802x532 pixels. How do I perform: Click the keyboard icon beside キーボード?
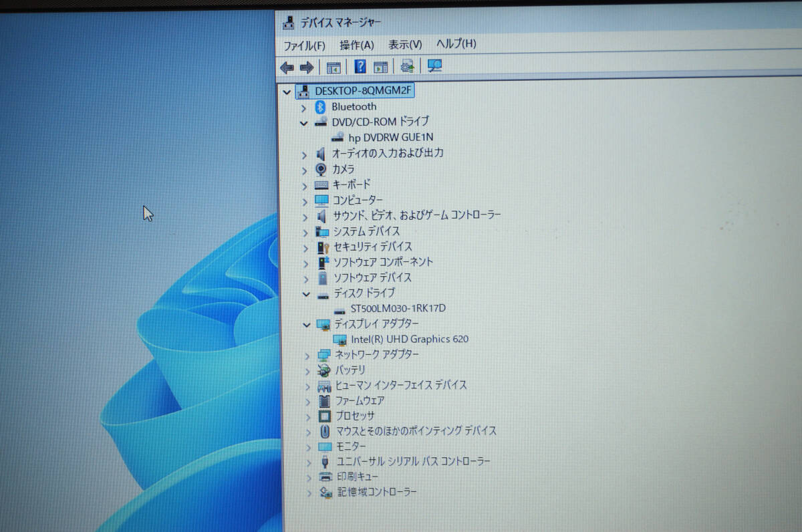point(321,184)
